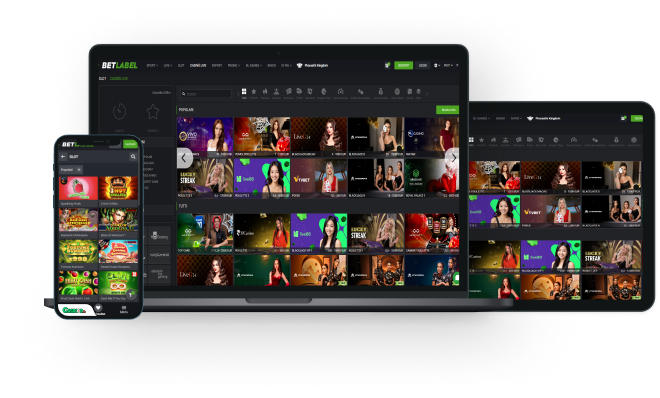The height and width of the screenshot is (398, 660).
Task: Tap 3 Hot Chillies game on phone
Action: coord(118,191)
